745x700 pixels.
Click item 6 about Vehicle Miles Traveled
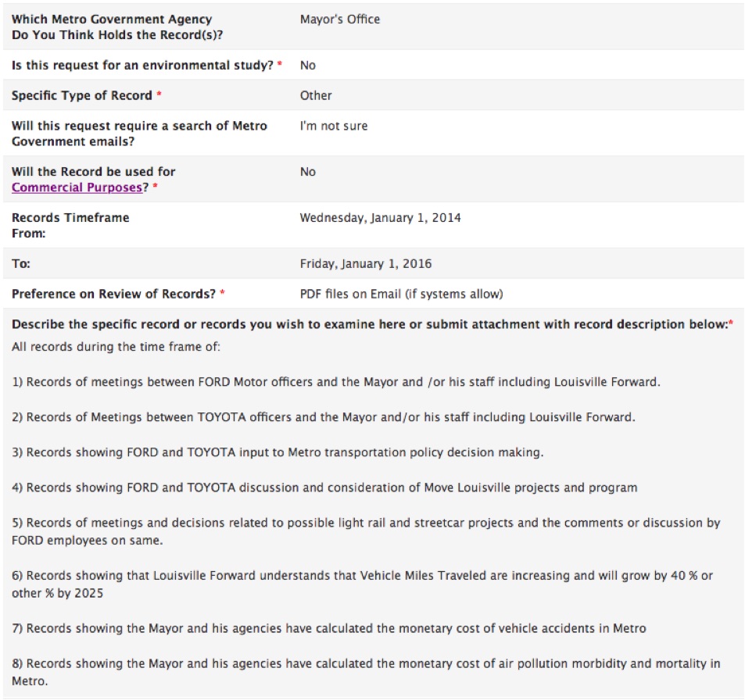click(x=362, y=584)
